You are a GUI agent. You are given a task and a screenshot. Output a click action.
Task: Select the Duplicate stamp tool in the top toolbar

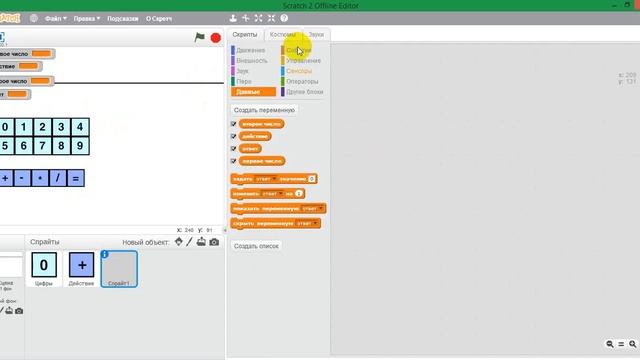pos(233,18)
